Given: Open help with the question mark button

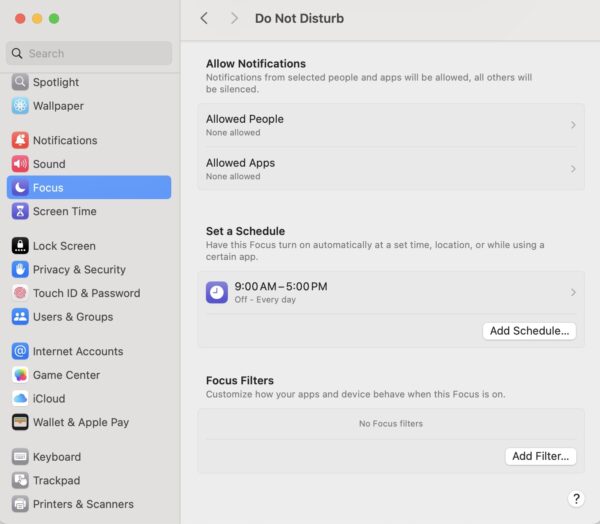Looking at the screenshot, I should coord(576,498).
